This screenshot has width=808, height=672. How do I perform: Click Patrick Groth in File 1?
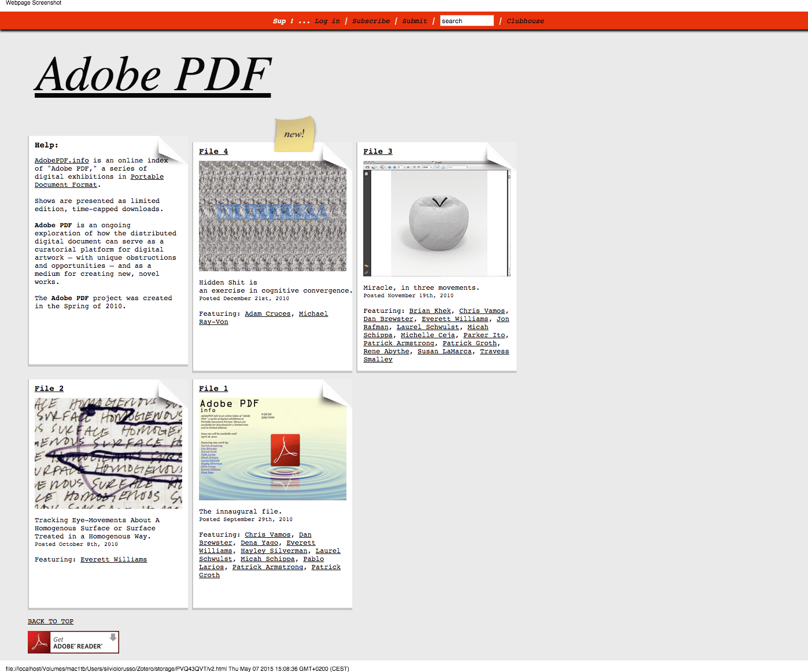[x=270, y=571]
